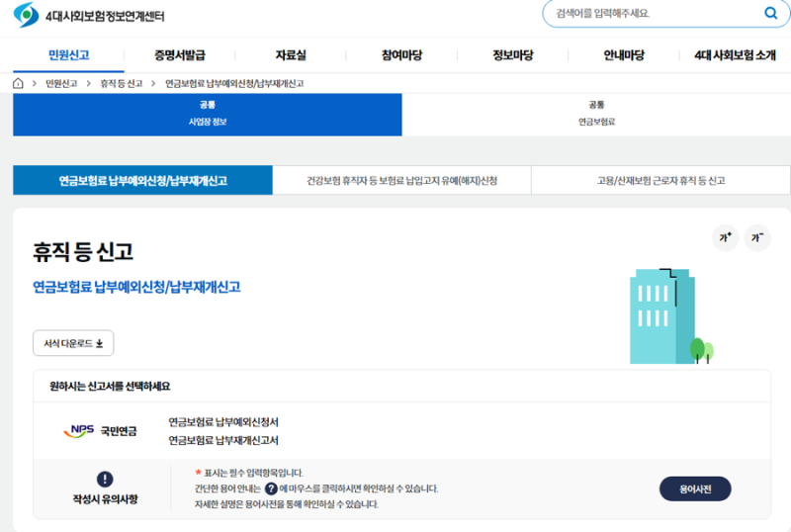Decrease font size with 가- button
The height and width of the screenshot is (532, 791).
(757, 237)
